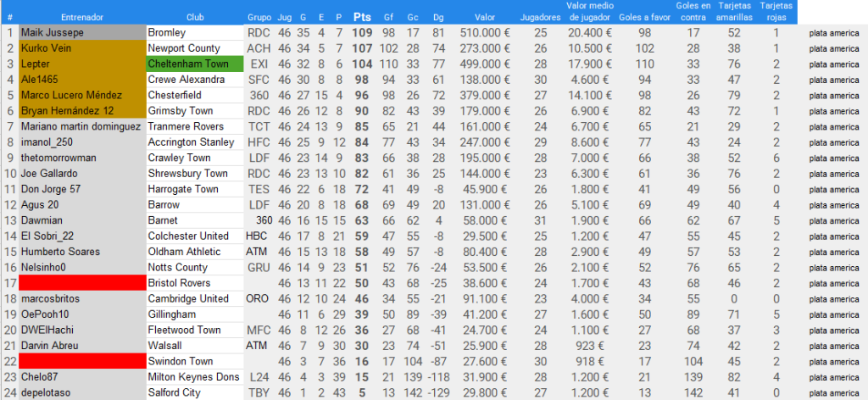Image resolution: width=868 pixels, height=400 pixels.
Task: Select the Milton Keynes Dons club cell
Action: pos(195,377)
